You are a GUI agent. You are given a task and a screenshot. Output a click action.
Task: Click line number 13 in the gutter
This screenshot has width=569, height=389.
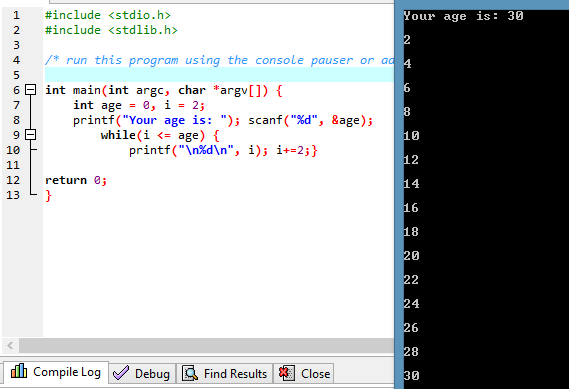pyautogui.click(x=13, y=195)
